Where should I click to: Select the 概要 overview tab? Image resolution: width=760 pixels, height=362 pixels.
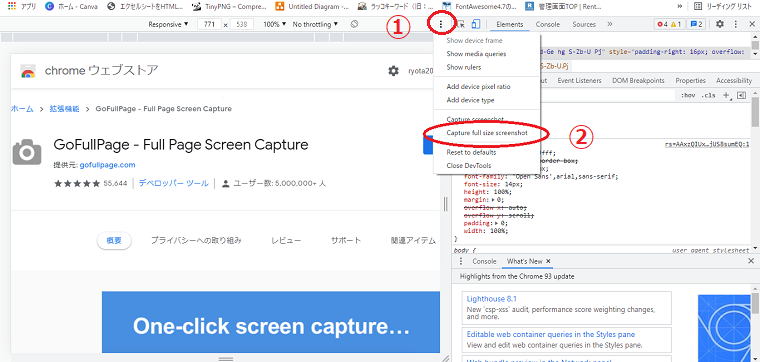click(114, 240)
